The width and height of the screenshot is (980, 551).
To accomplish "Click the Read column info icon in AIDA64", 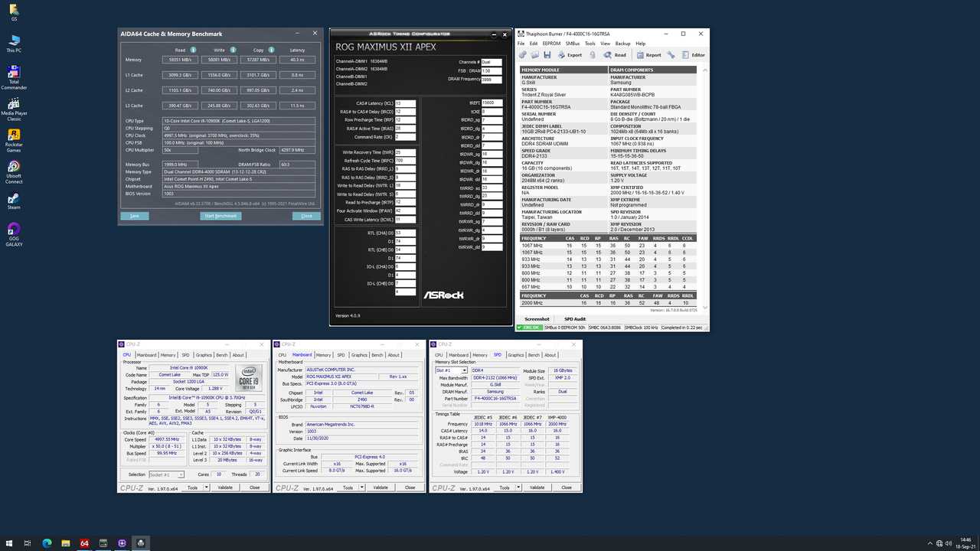I will click(193, 51).
